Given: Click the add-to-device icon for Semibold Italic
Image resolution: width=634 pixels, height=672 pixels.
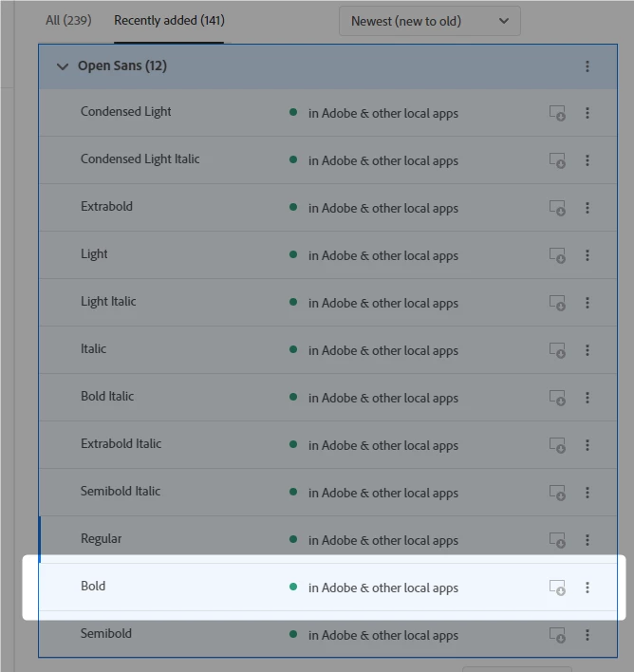Looking at the screenshot, I should [x=557, y=493].
